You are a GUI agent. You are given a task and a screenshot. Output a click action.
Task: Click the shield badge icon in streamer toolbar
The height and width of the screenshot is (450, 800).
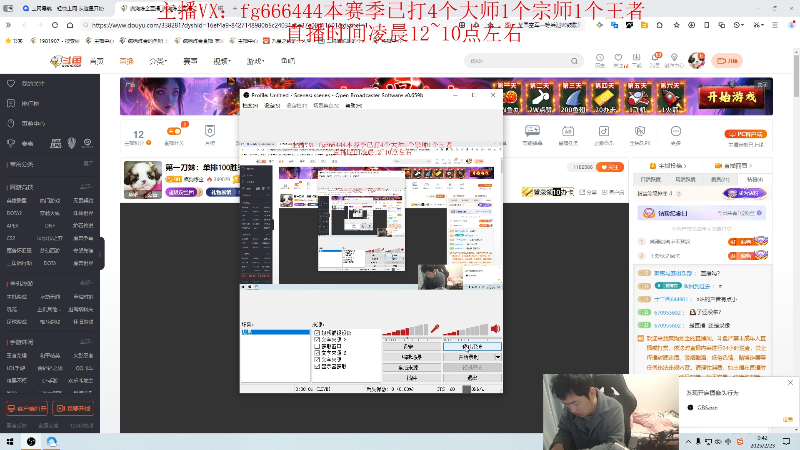pos(210,131)
